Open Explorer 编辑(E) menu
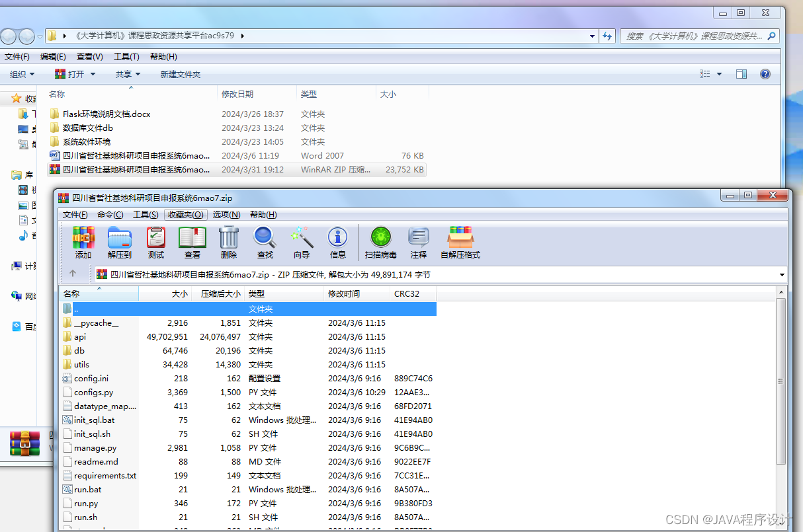Screen dimensions: 803x532 click(x=53, y=57)
